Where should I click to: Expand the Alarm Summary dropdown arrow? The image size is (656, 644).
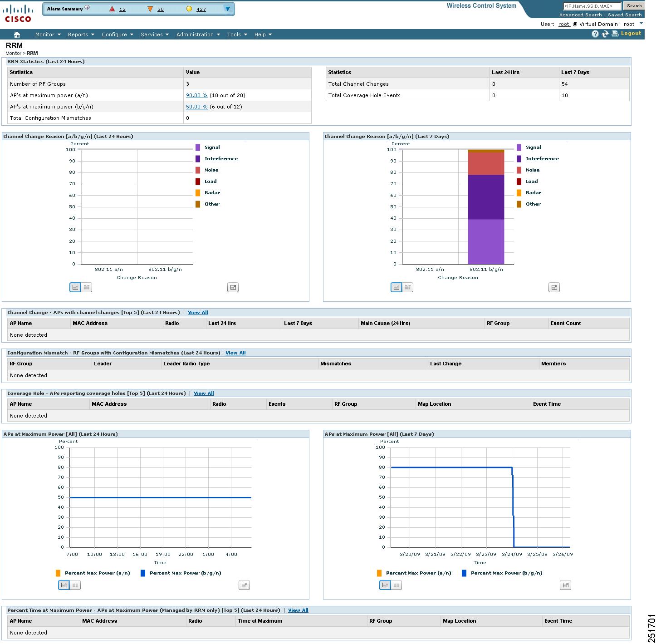(228, 9)
